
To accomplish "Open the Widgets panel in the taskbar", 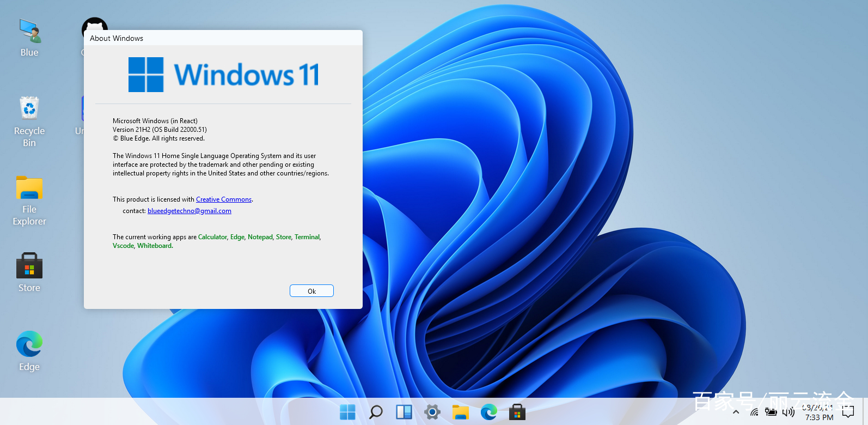I will (x=404, y=412).
